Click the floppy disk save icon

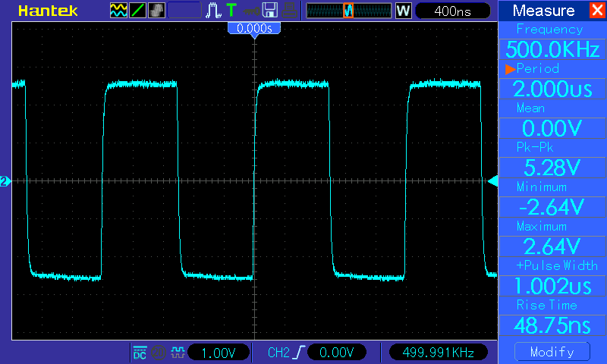tap(270, 10)
